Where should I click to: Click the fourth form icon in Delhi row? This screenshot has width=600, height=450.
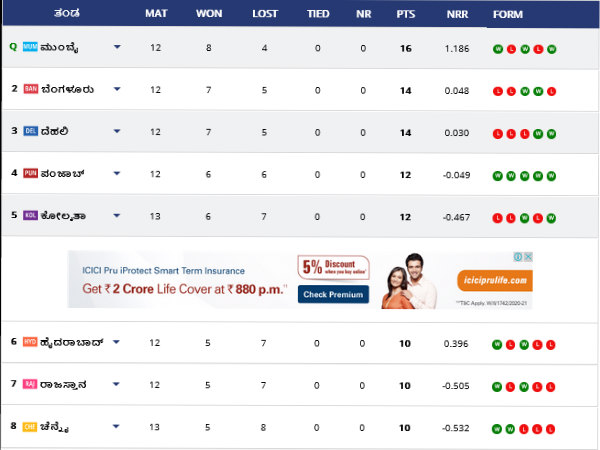click(x=538, y=134)
